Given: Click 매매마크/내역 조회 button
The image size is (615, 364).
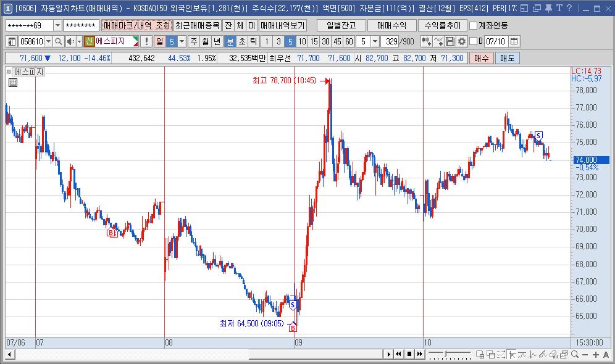Looking at the screenshot, I should click(136, 25).
